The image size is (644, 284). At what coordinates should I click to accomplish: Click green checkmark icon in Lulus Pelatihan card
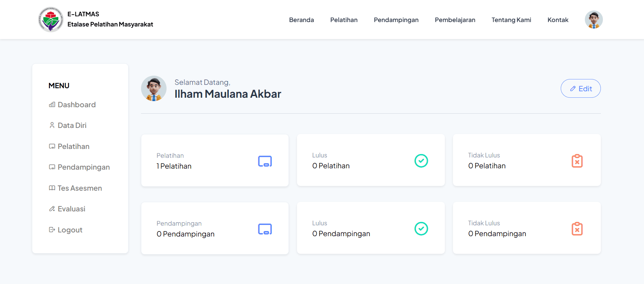pyautogui.click(x=421, y=161)
